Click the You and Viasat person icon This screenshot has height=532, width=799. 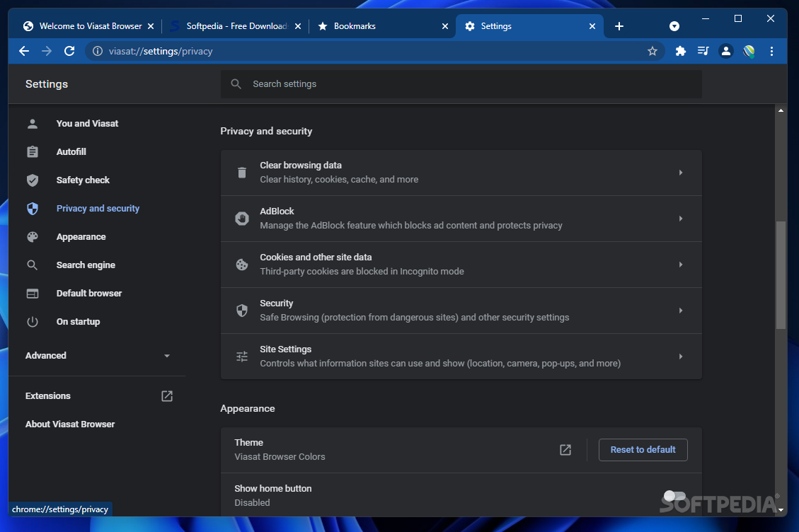(x=33, y=123)
